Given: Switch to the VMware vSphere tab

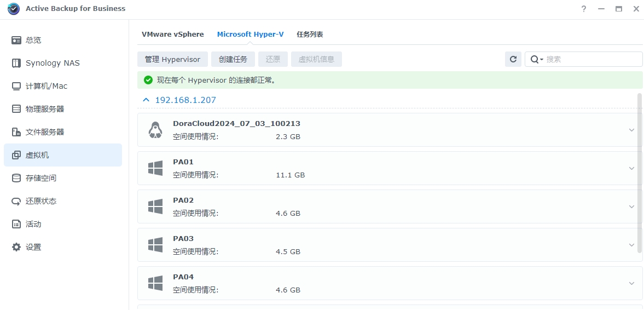Looking at the screenshot, I should pos(172,34).
